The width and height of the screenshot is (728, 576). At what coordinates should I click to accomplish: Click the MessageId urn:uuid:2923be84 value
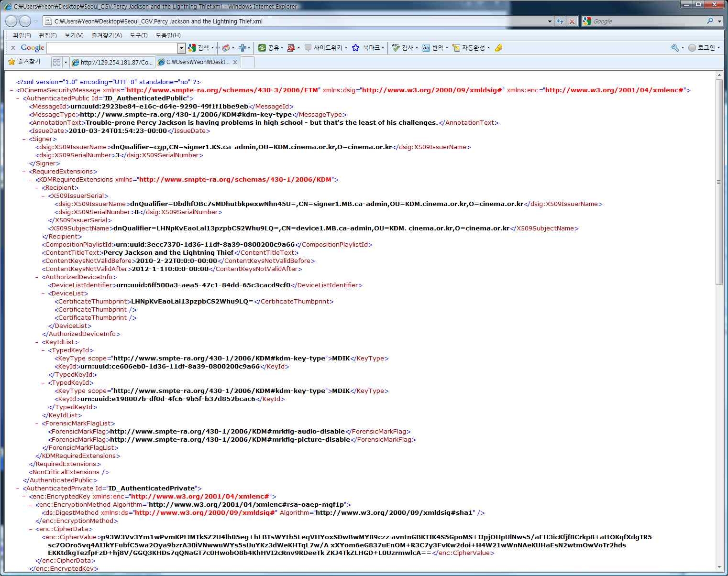[x=159, y=107]
